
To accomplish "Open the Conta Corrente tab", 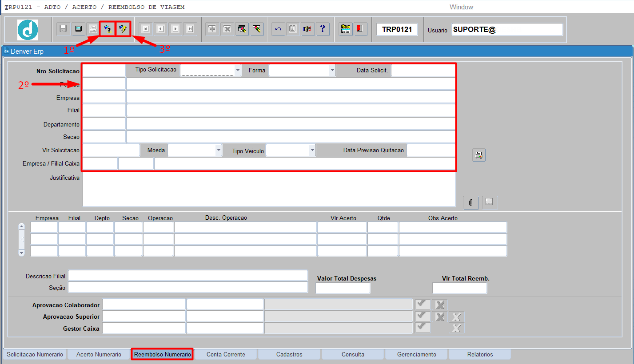I will coord(226,354).
